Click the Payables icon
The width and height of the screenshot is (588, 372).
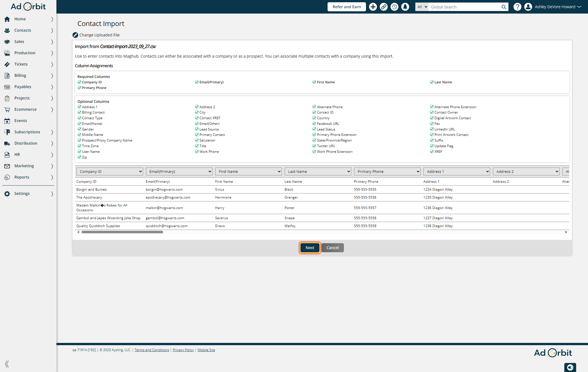tap(7, 87)
